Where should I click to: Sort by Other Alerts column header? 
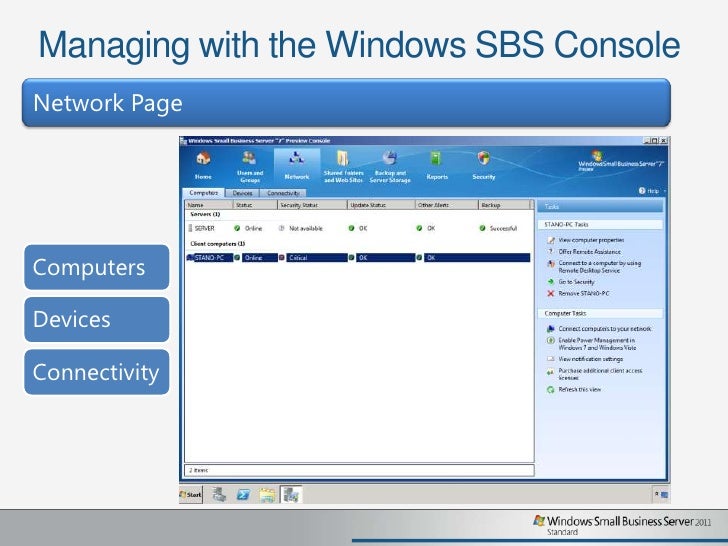click(447, 205)
